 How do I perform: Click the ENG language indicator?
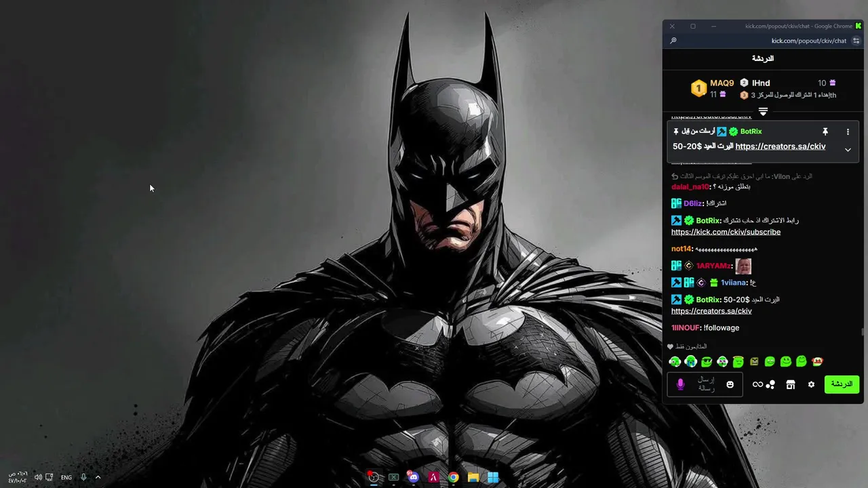[x=66, y=477]
